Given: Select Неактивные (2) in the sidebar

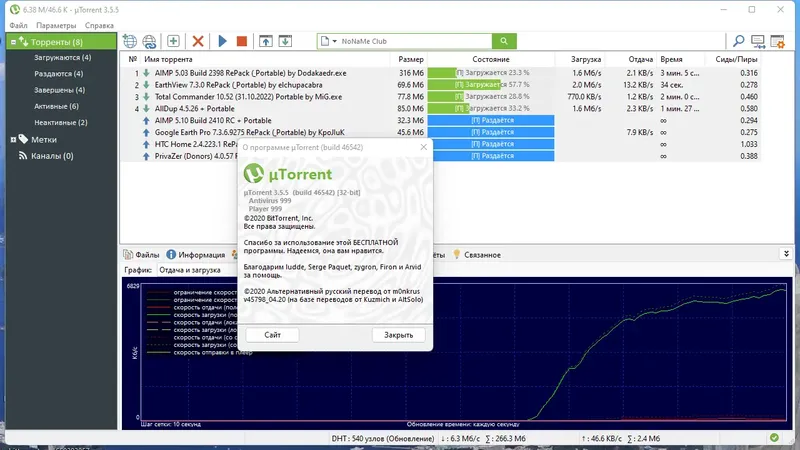Looking at the screenshot, I should (x=60, y=122).
